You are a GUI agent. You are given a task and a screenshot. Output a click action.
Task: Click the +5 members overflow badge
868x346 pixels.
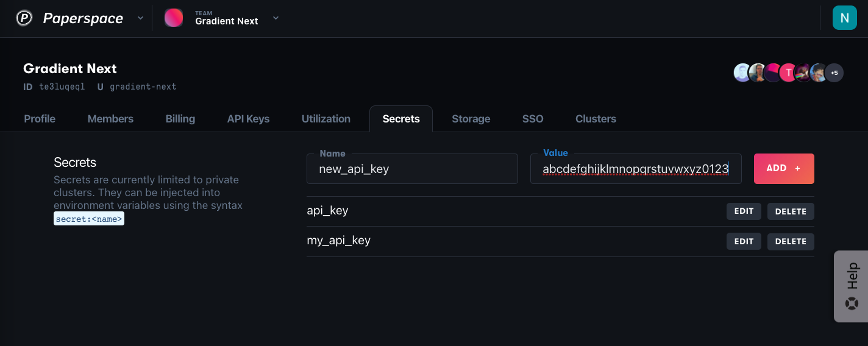[x=834, y=73]
